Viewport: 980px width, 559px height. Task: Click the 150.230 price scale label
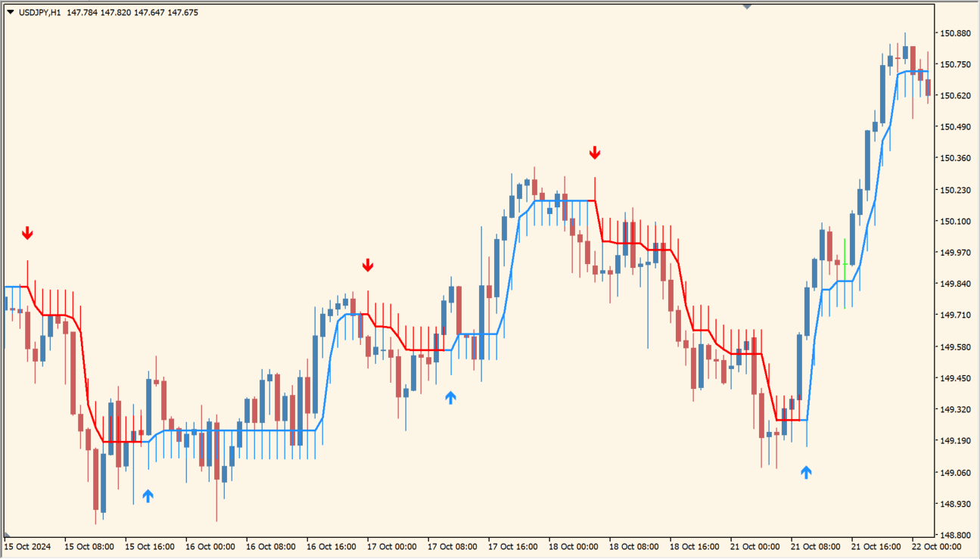pyautogui.click(x=955, y=190)
